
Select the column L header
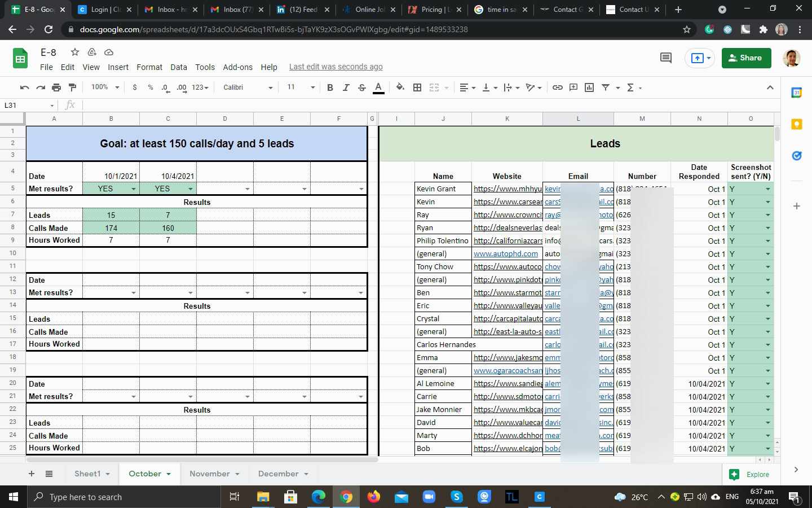(578, 119)
